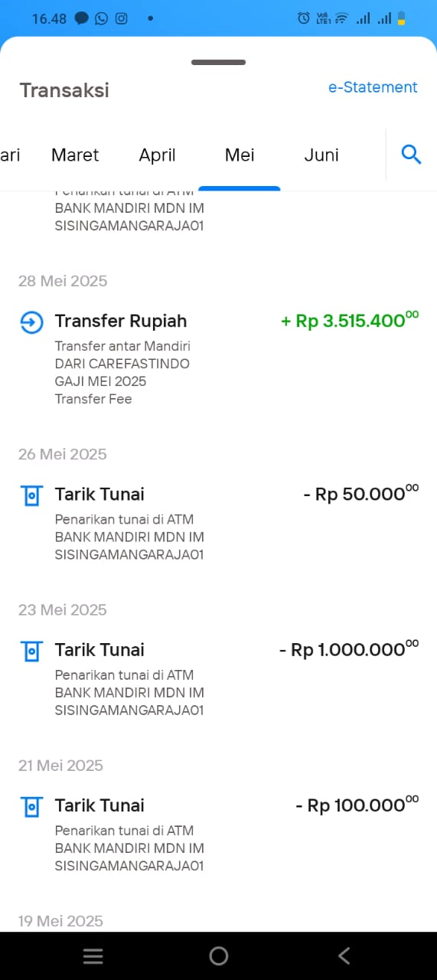Select the Juni month tab
The image size is (437, 980).
(x=321, y=155)
